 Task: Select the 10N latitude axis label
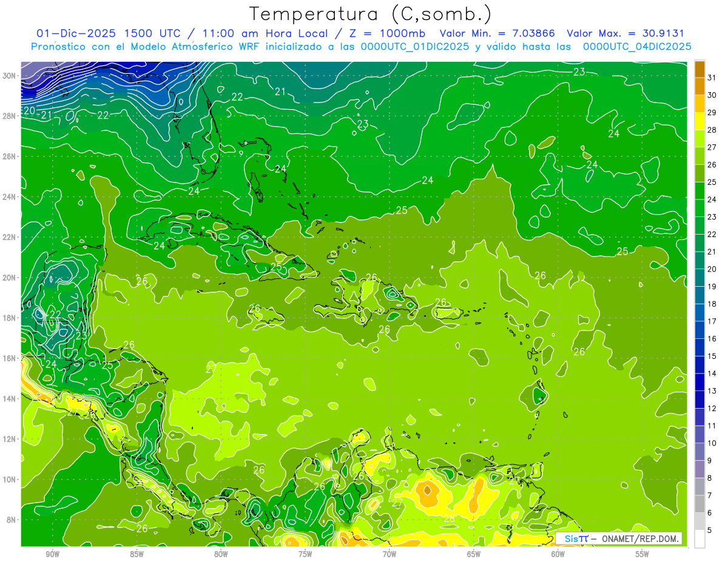(x=9, y=480)
